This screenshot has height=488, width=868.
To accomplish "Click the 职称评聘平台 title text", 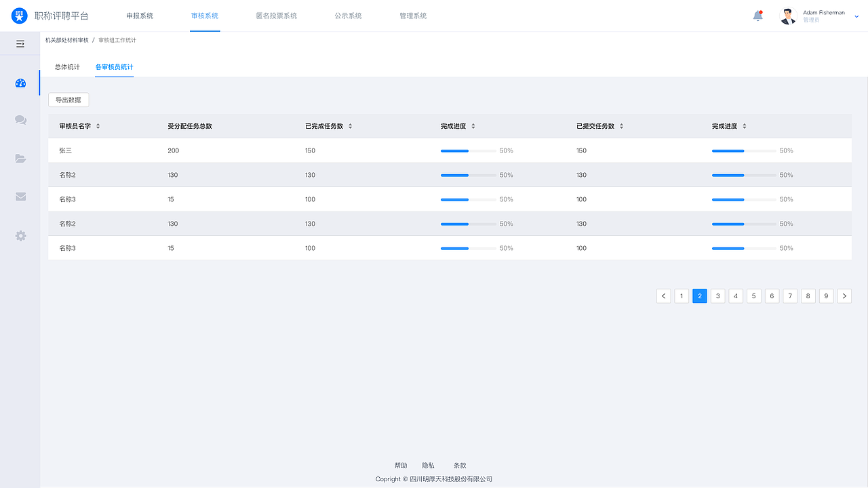I will [x=62, y=16].
